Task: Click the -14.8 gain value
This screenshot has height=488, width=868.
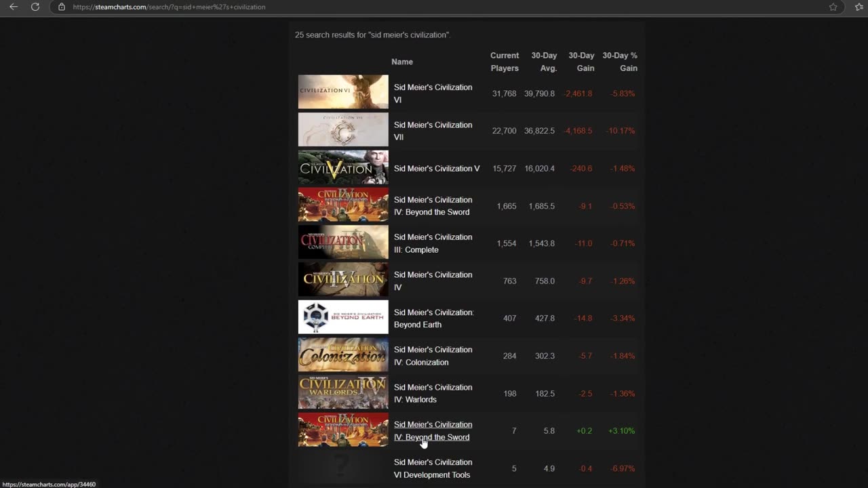Action: pyautogui.click(x=583, y=319)
